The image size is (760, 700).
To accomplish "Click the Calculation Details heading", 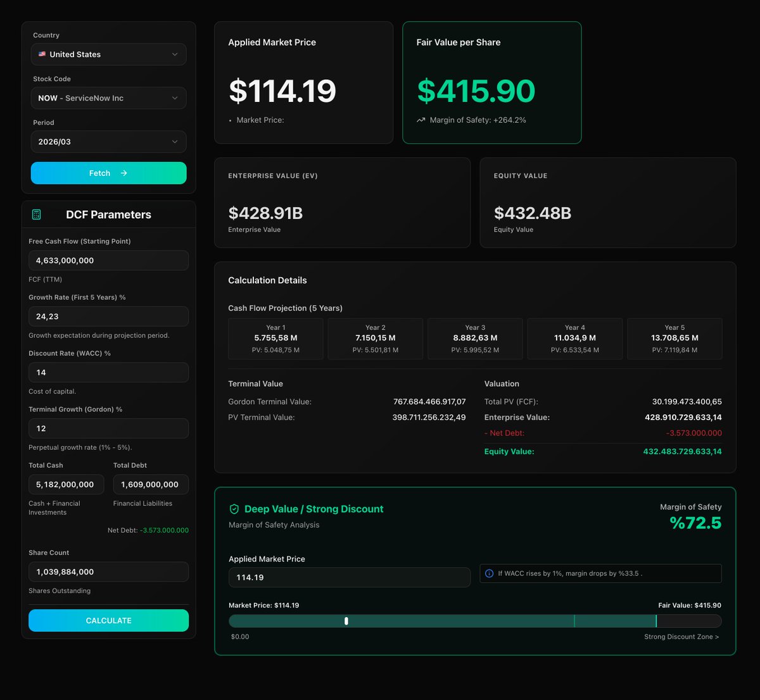I will [267, 280].
